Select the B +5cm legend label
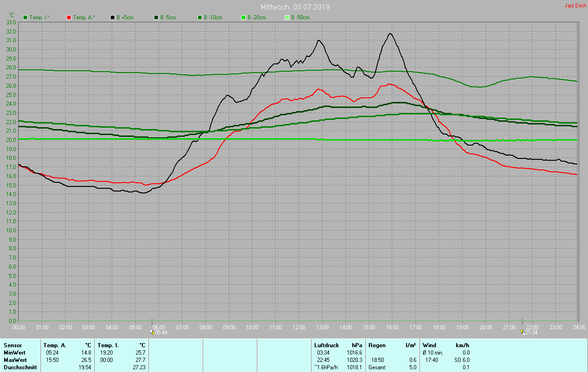 point(124,17)
